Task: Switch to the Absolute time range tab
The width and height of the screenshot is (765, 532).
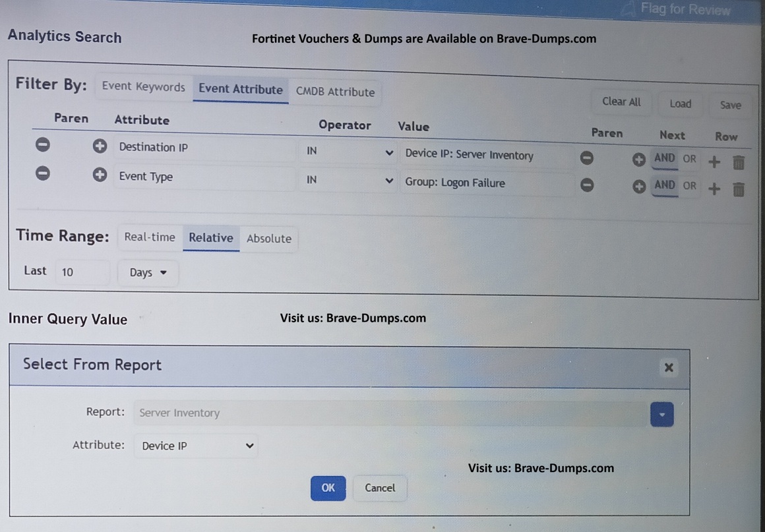Action: 268,239
